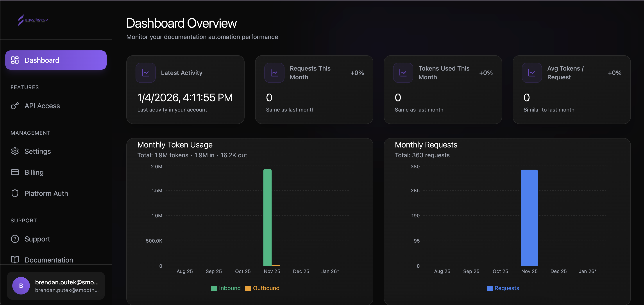
Task: Click the Billing credit card icon
Action: coord(15,172)
